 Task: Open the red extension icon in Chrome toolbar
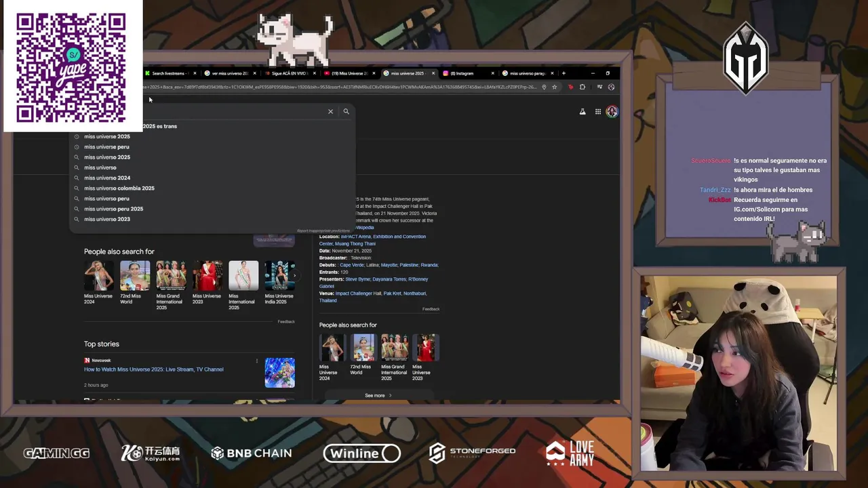(570, 87)
